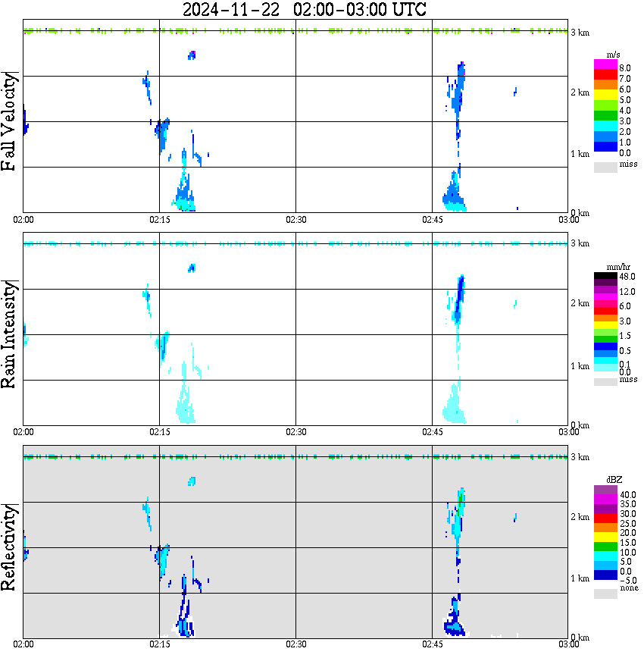Click the 1 km label of the Rain Intensity panel
Viewport: 644px width, 658px height.
580,366
